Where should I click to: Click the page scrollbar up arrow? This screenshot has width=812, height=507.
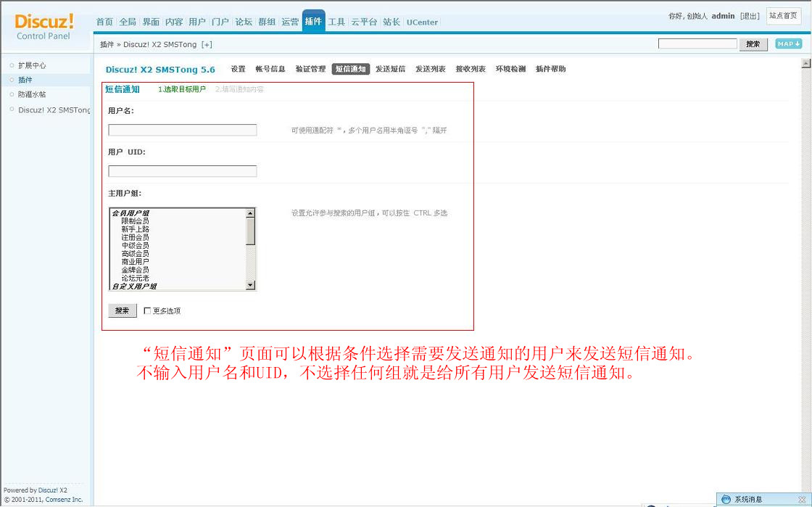[x=805, y=63]
